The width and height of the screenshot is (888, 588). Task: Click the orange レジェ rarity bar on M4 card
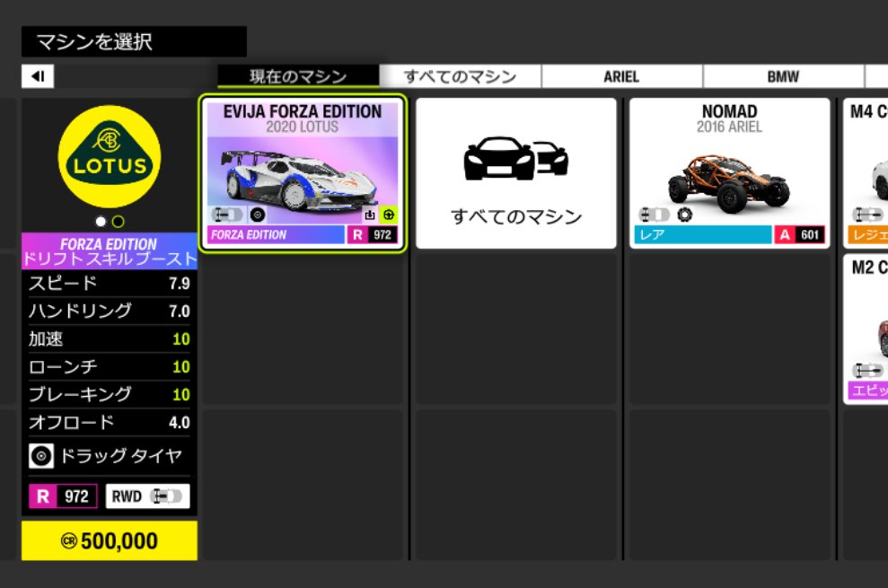point(867,234)
